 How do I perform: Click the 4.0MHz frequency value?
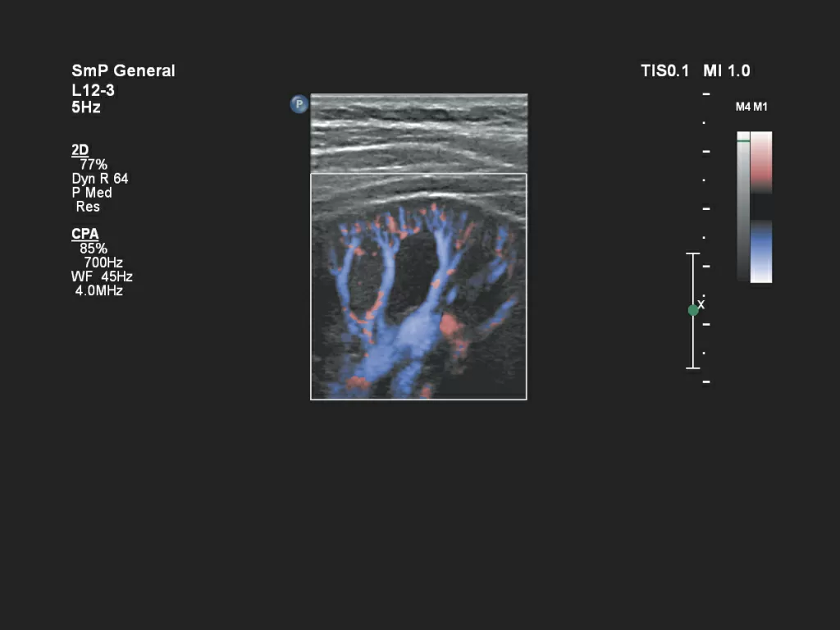click(99, 290)
